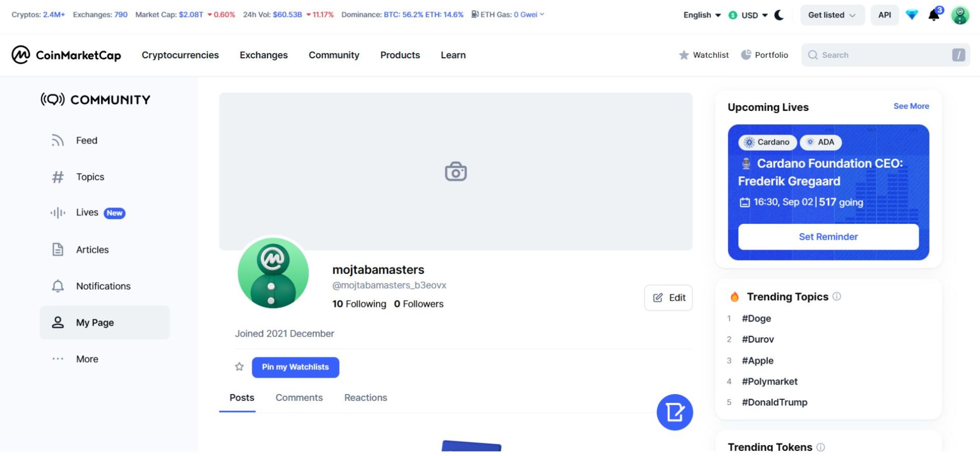Click the Trending Topics info icon
Viewport: 980px width, 456px height.
click(837, 296)
